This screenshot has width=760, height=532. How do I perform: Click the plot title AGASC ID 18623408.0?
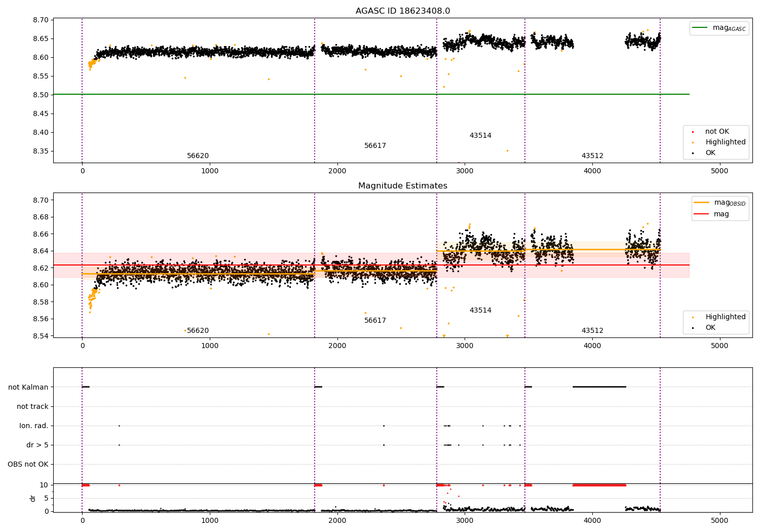[x=403, y=11]
